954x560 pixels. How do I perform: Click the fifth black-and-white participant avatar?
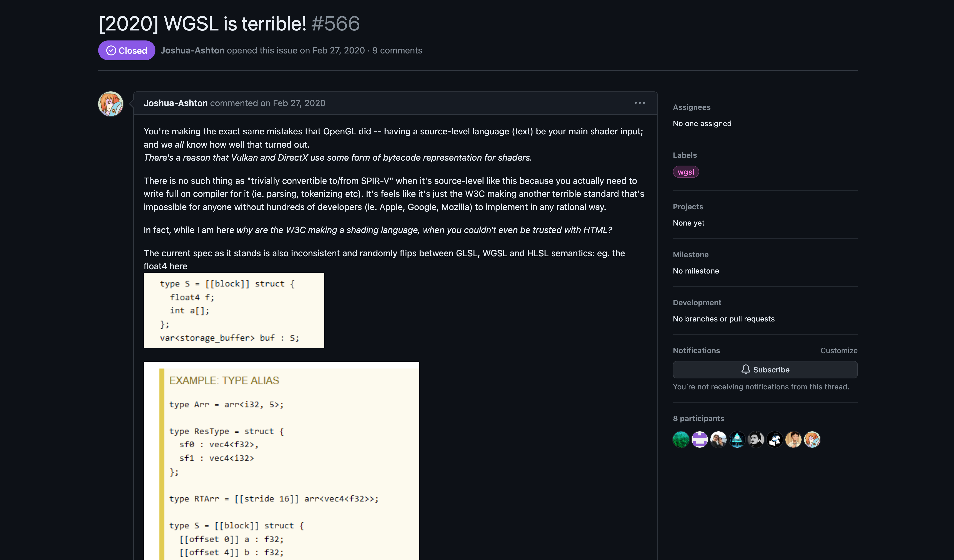pyautogui.click(x=756, y=439)
